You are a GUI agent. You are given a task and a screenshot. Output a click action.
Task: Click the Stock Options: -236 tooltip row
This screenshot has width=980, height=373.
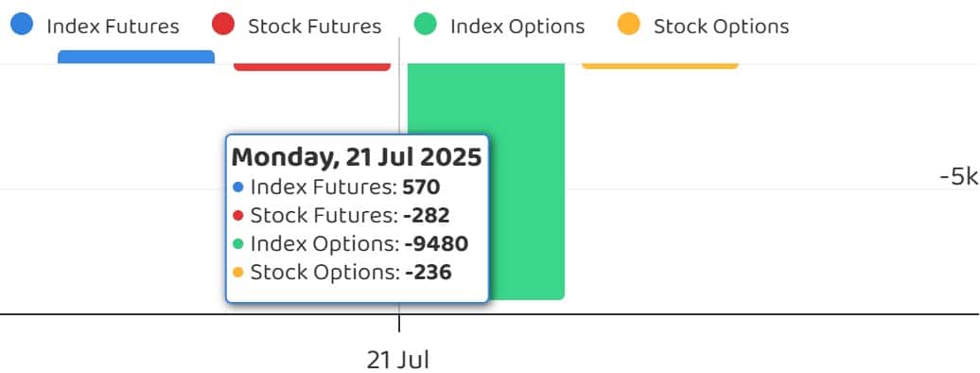click(x=341, y=273)
